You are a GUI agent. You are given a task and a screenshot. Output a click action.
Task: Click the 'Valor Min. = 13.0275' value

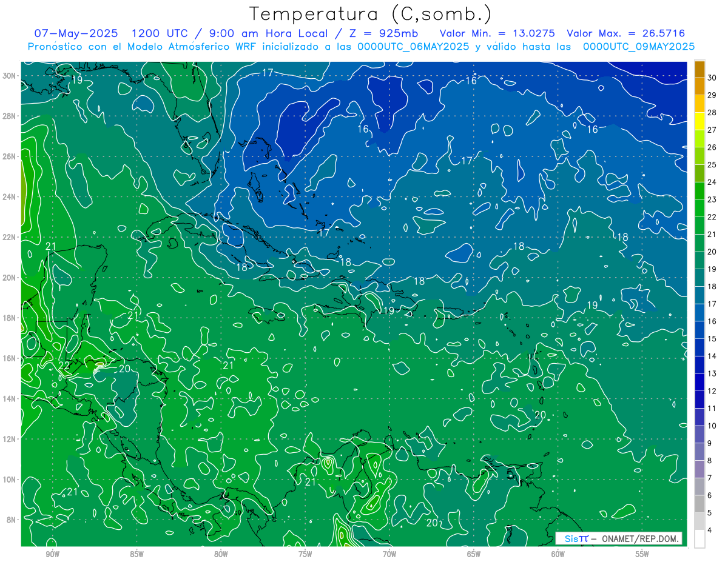497,33
